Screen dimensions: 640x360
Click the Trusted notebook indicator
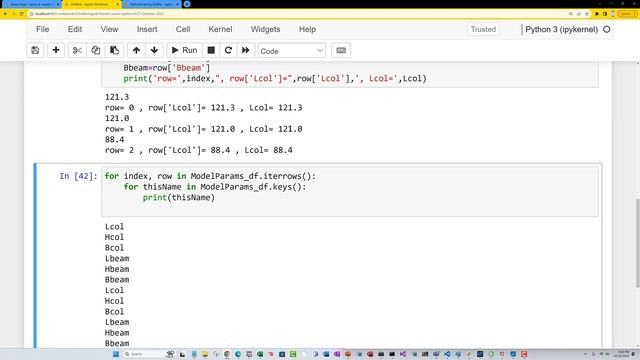click(483, 29)
